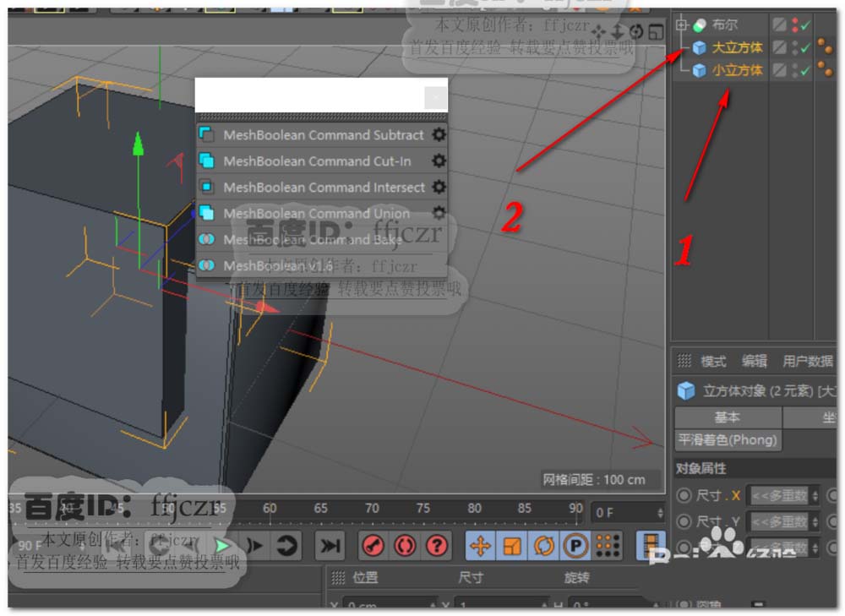
Task: Toggle point level animation dots icon
Action: click(608, 546)
